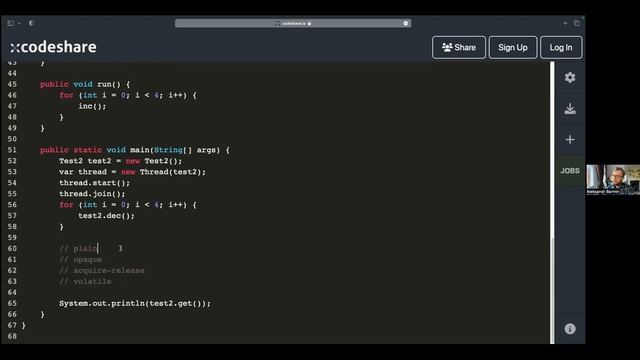Click the 'var thread = new Thread(test2);' line
The width and height of the screenshot is (640, 360).
132,172
